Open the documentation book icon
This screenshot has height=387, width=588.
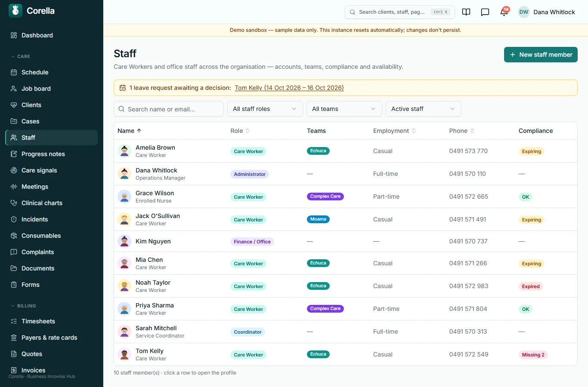(466, 12)
